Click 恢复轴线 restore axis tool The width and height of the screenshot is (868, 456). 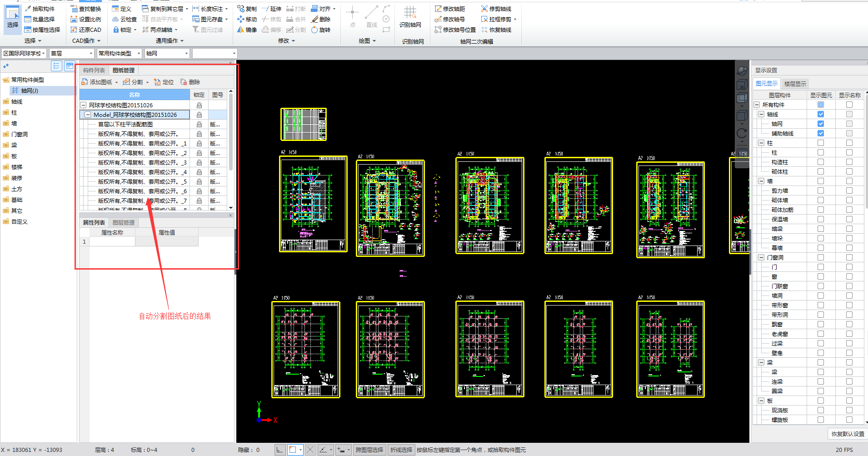(496, 30)
